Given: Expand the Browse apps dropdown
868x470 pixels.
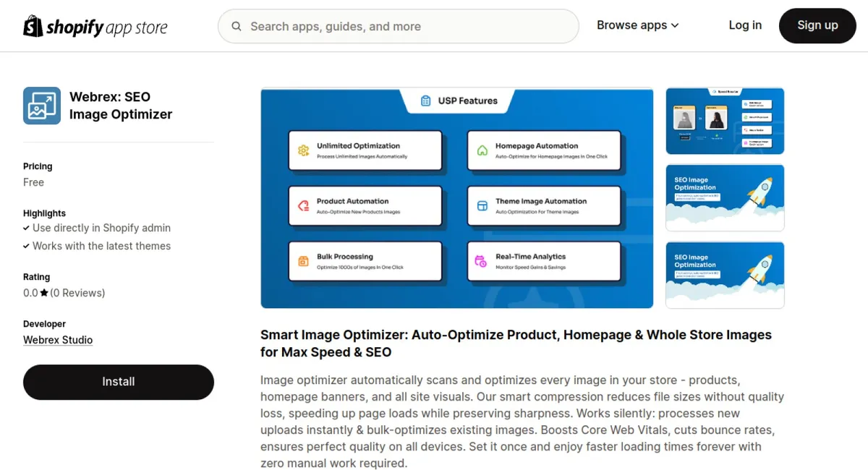Looking at the screenshot, I should 637,25.
